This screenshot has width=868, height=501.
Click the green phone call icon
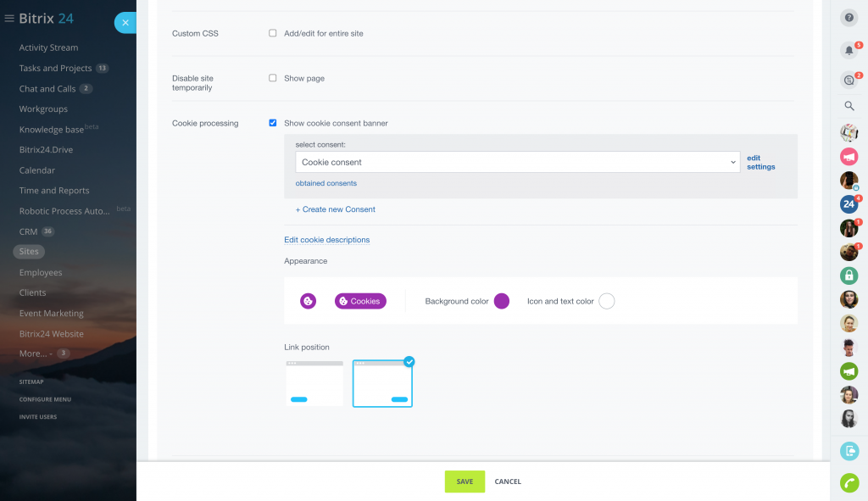(849, 482)
